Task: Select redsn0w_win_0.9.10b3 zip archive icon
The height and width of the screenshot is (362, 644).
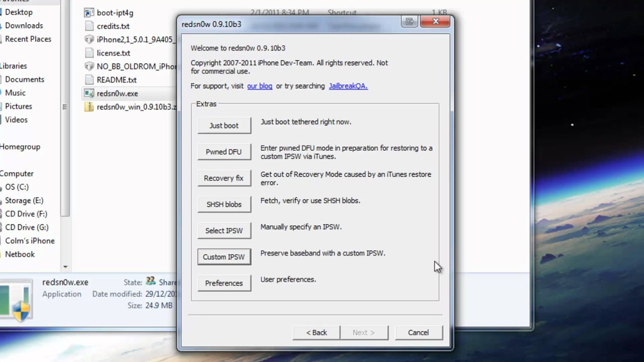Action: (x=89, y=107)
